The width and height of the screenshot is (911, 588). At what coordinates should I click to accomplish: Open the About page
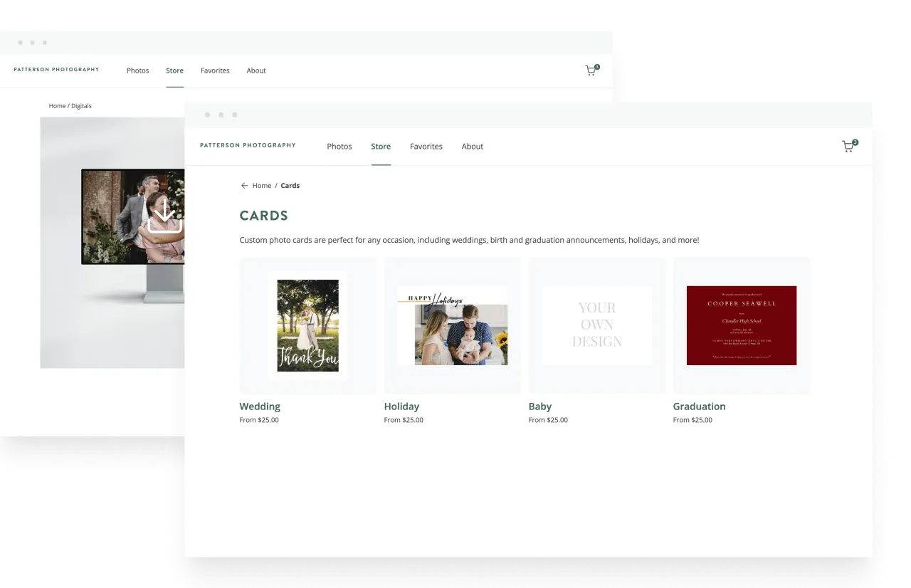coord(472,146)
